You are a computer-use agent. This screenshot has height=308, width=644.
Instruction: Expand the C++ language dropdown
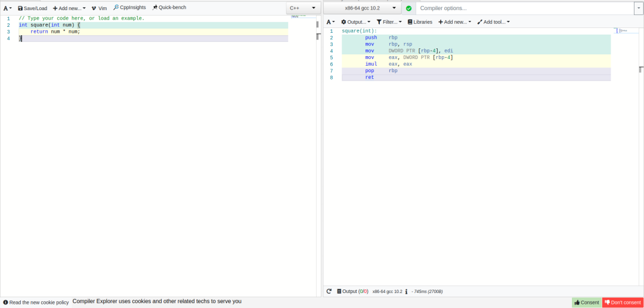[303, 8]
